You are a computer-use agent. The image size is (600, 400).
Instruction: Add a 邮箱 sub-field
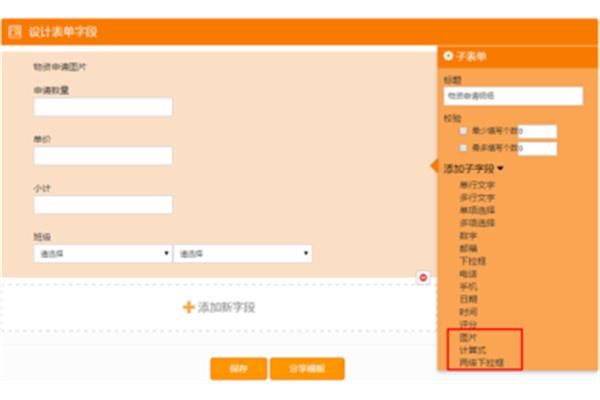[468, 248]
